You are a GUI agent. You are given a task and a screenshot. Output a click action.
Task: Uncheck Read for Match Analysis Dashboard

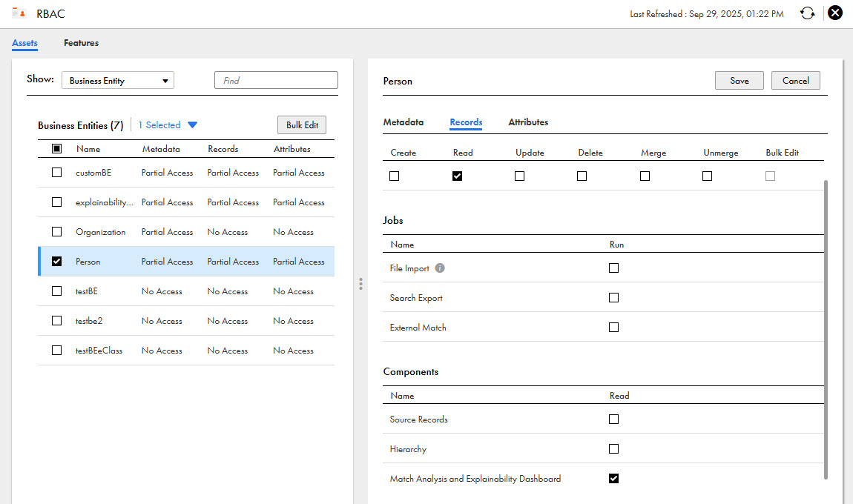[x=613, y=479]
